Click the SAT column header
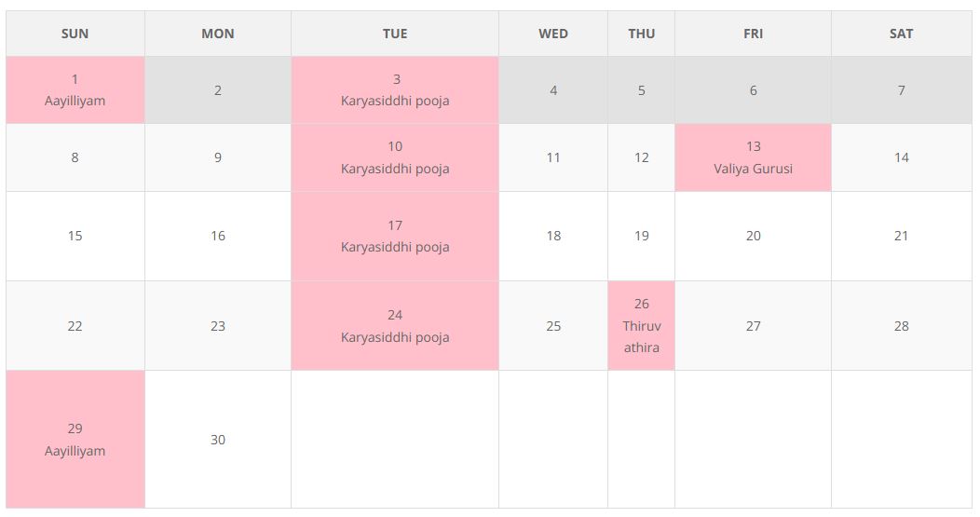The height and width of the screenshot is (517, 980). 901,34
